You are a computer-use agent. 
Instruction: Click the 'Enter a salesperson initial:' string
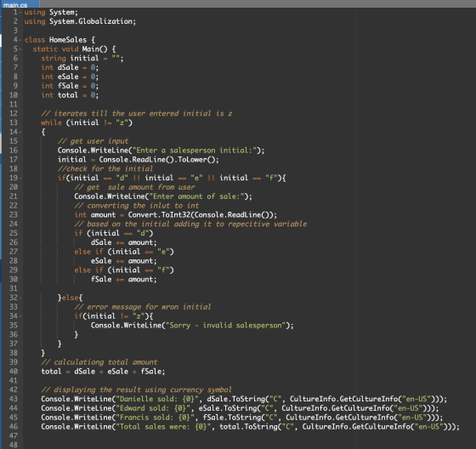195,151
